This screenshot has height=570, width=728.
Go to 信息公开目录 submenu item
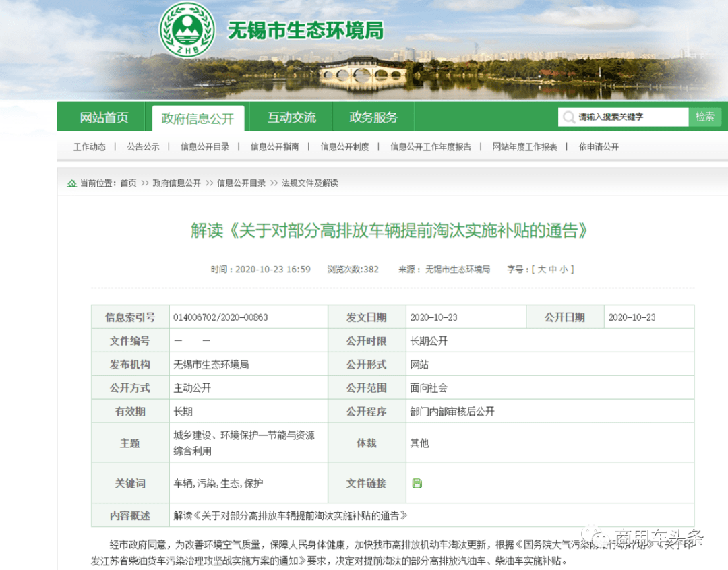205,147
